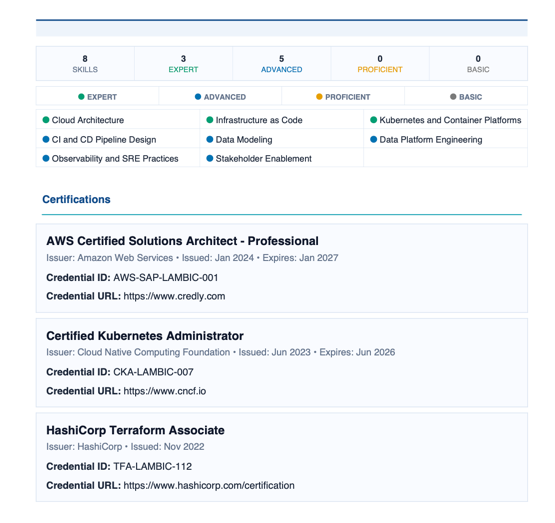Click the 3 EXPERT summary cell
This screenshot has height=523, width=555.
tap(183, 64)
